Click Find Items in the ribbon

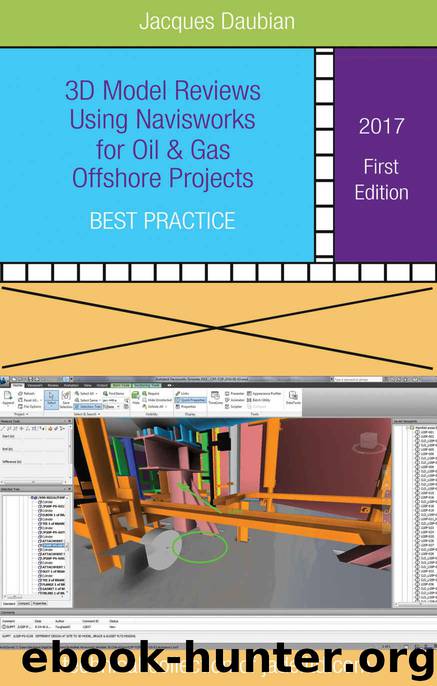point(114,394)
